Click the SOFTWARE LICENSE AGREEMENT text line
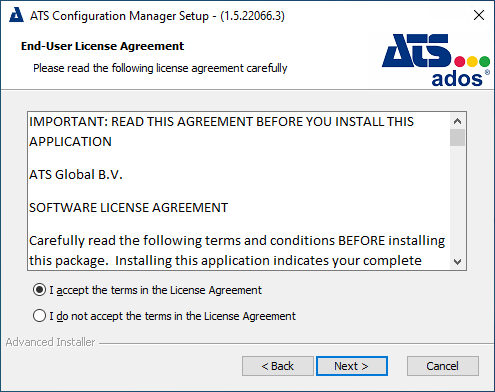The image size is (495, 392). pyautogui.click(x=128, y=208)
